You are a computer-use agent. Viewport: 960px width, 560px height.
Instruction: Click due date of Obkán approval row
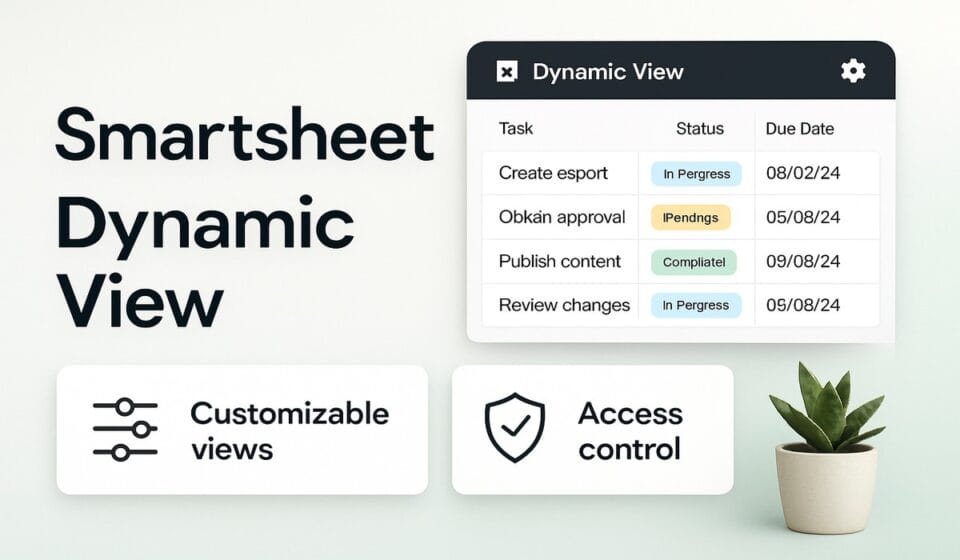tap(803, 217)
